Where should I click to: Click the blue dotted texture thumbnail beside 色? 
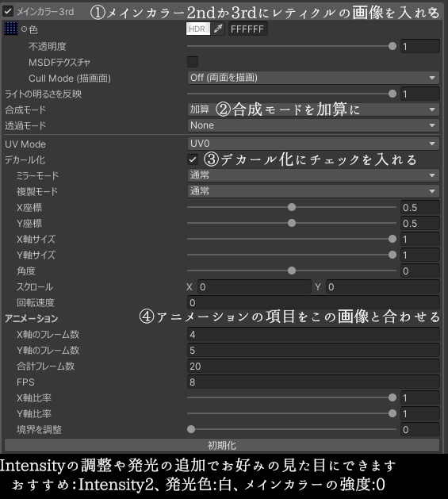(x=11, y=29)
